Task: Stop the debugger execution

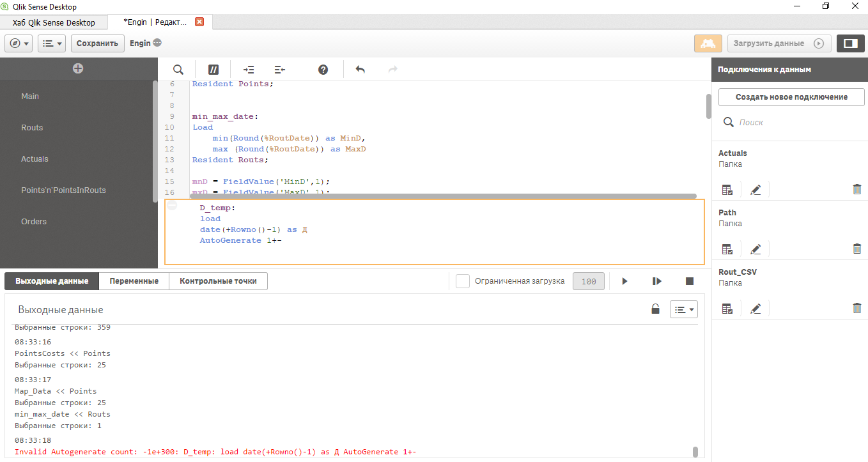Action: click(690, 281)
